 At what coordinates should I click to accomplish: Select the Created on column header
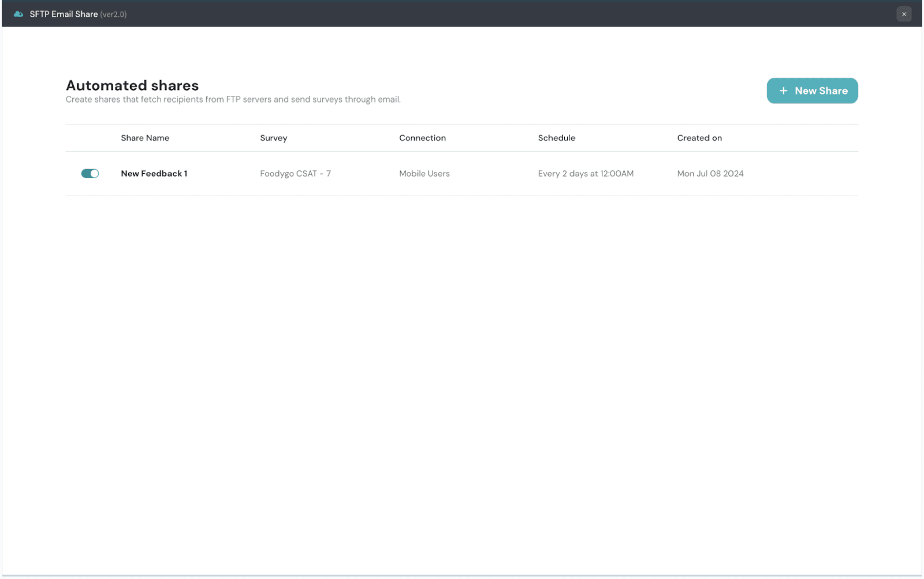(699, 138)
